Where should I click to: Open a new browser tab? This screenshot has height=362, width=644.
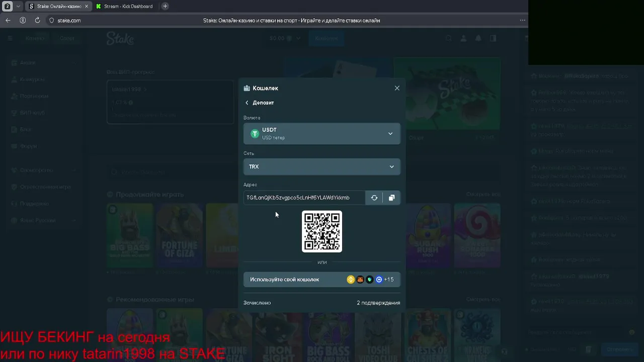165,6
